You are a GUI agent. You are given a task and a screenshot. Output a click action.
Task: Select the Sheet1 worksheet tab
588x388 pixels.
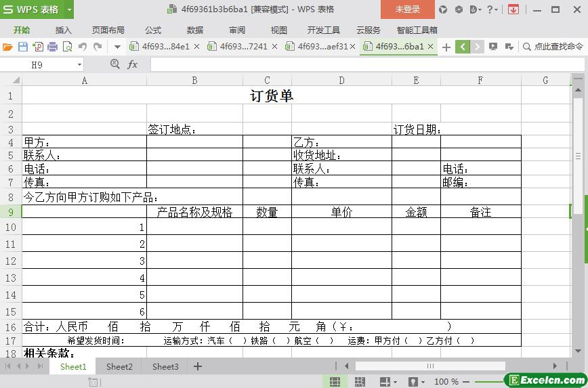(x=73, y=366)
